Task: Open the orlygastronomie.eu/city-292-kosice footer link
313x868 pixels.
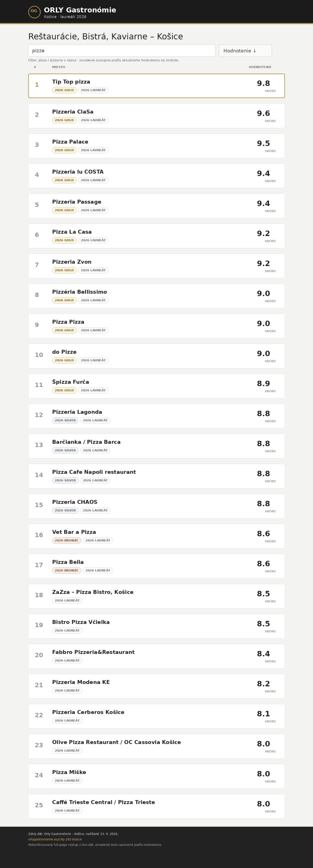Action: tap(55, 839)
